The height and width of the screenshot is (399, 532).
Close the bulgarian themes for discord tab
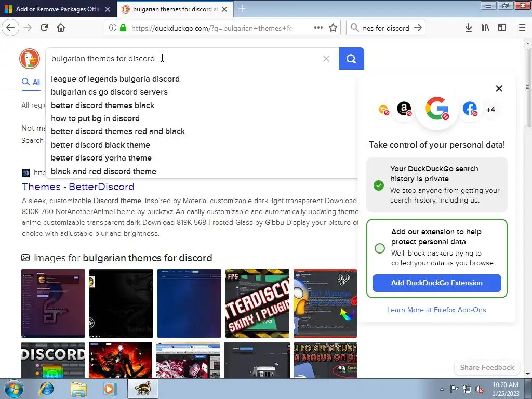click(224, 9)
